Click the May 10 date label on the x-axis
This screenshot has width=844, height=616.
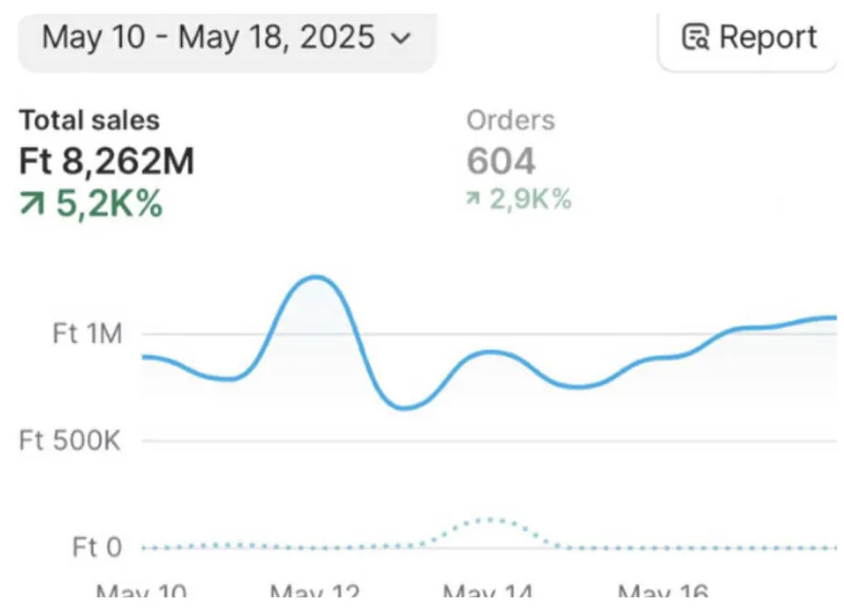141,592
